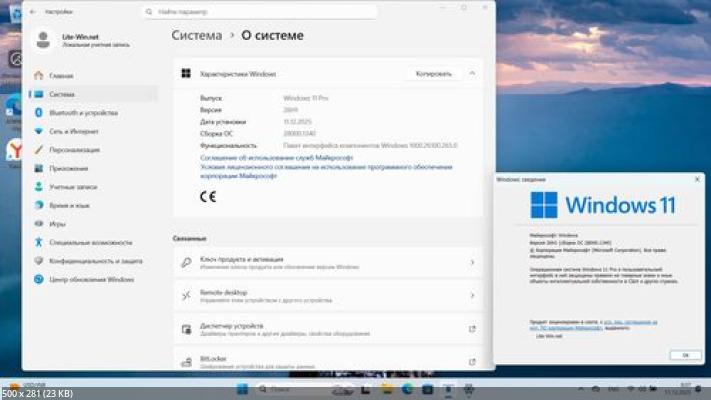Image resolution: width=711 pixels, height=400 pixels.
Task: Click the Bluetooth и устройства sidebar icon
Action: click(x=38, y=113)
